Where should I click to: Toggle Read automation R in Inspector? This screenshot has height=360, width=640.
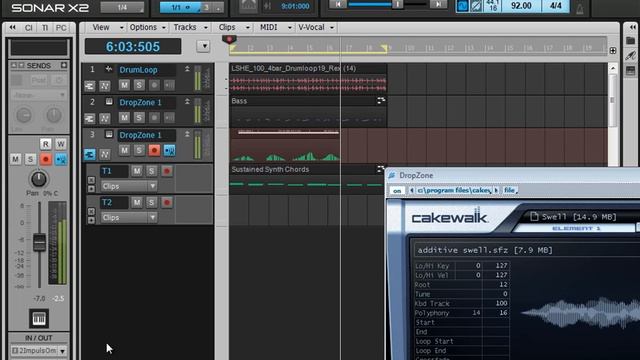click(x=46, y=144)
